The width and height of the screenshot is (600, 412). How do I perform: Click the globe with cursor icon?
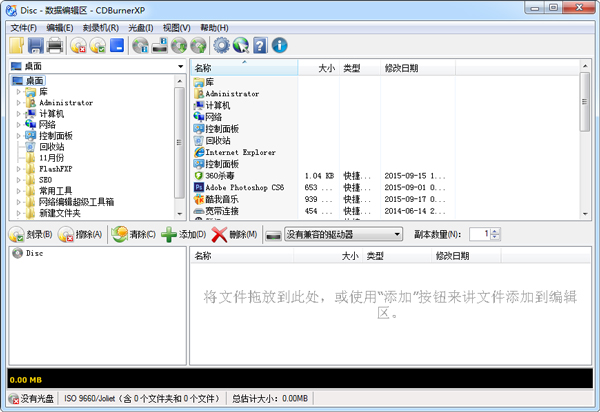tap(240, 46)
